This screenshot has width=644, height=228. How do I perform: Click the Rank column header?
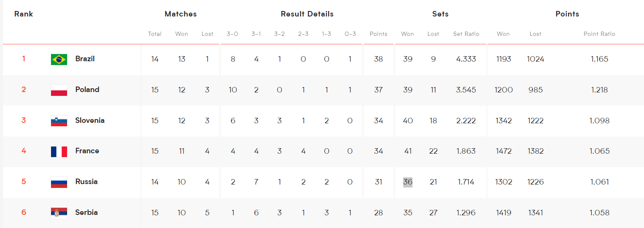point(24,14)
